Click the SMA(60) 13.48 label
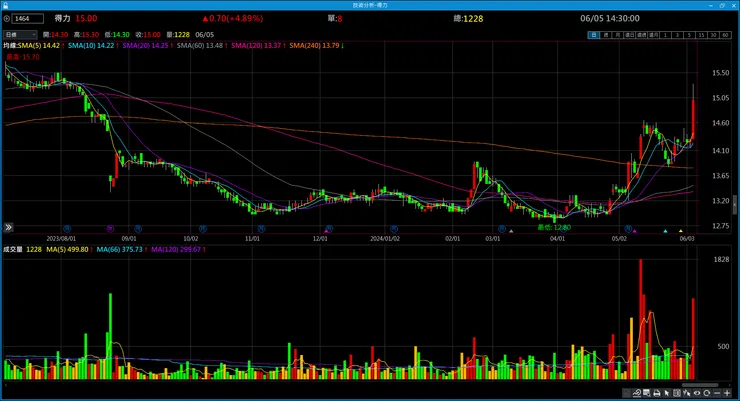This screenshot has height=401, width=740. click(200, 45)
